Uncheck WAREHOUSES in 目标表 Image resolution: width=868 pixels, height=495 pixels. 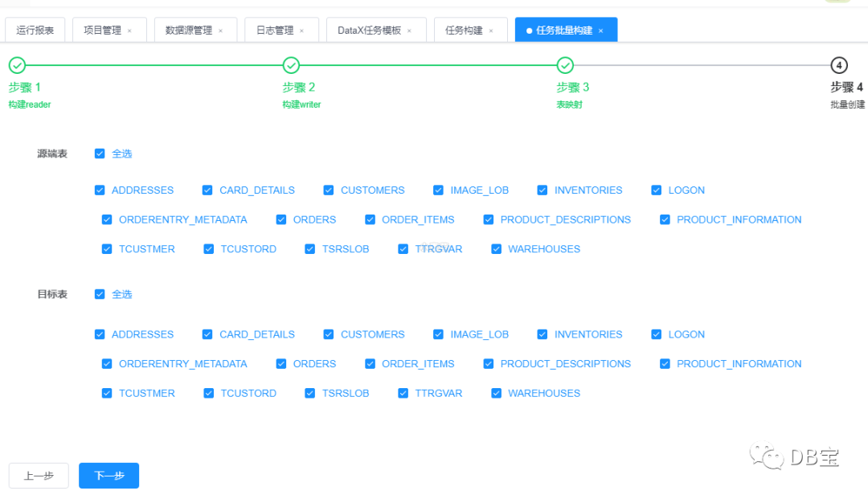(x=496, y=393)
